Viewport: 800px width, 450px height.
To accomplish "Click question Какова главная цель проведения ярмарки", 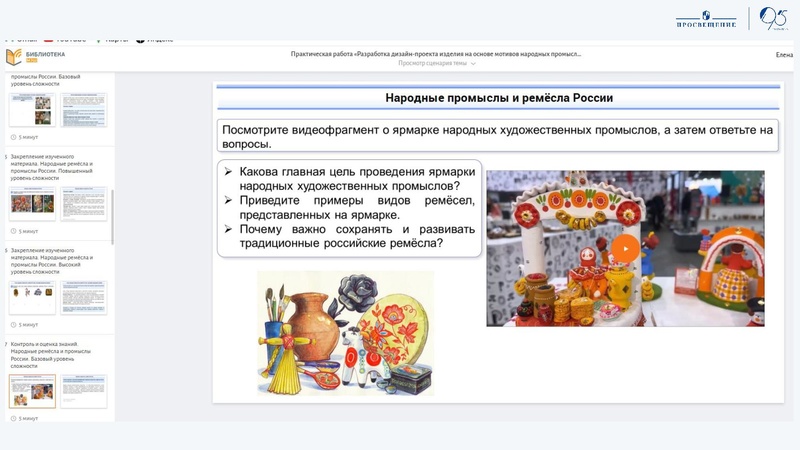I will [357, 179].
